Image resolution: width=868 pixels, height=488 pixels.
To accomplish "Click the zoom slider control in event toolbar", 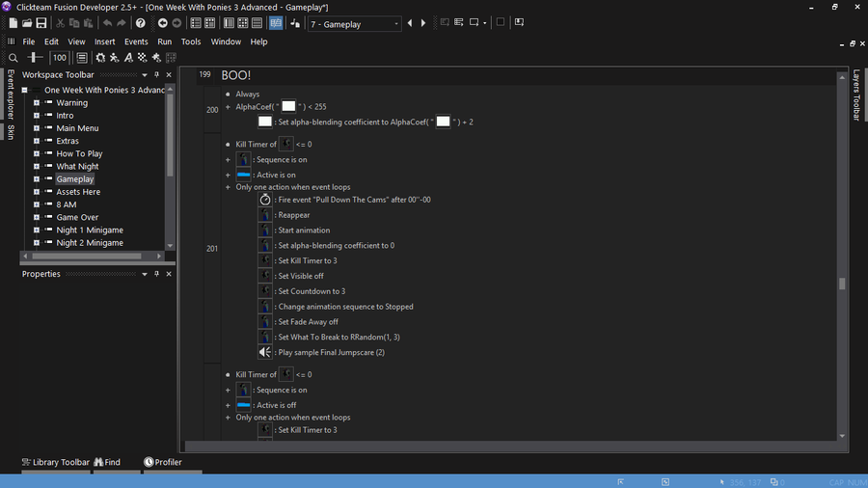I will pos(35,58).
